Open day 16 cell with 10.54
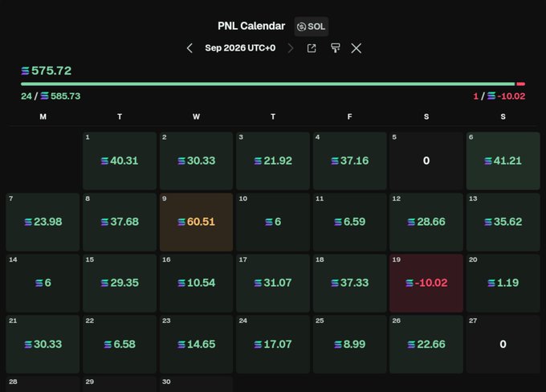The height and width of the screenshot is (392, 546). [197, 284]
